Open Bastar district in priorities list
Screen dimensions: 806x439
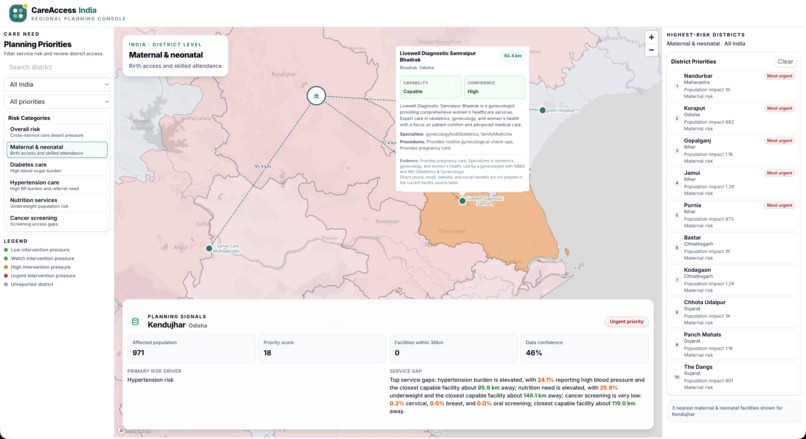[734, 248]
